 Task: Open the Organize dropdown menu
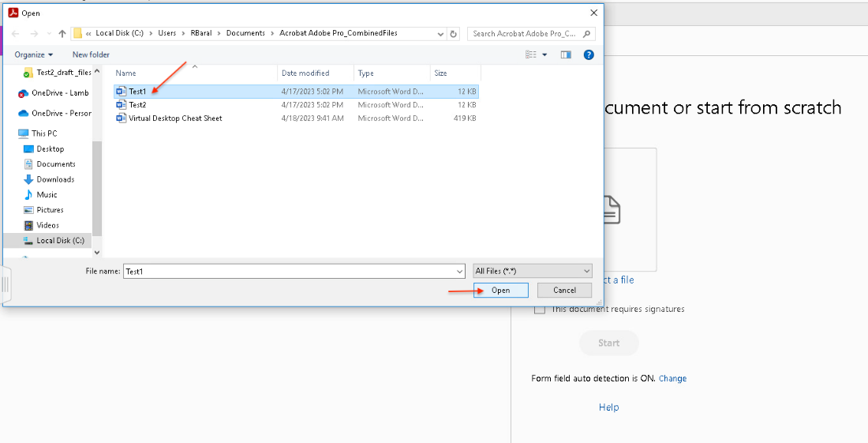click(34, 54)
